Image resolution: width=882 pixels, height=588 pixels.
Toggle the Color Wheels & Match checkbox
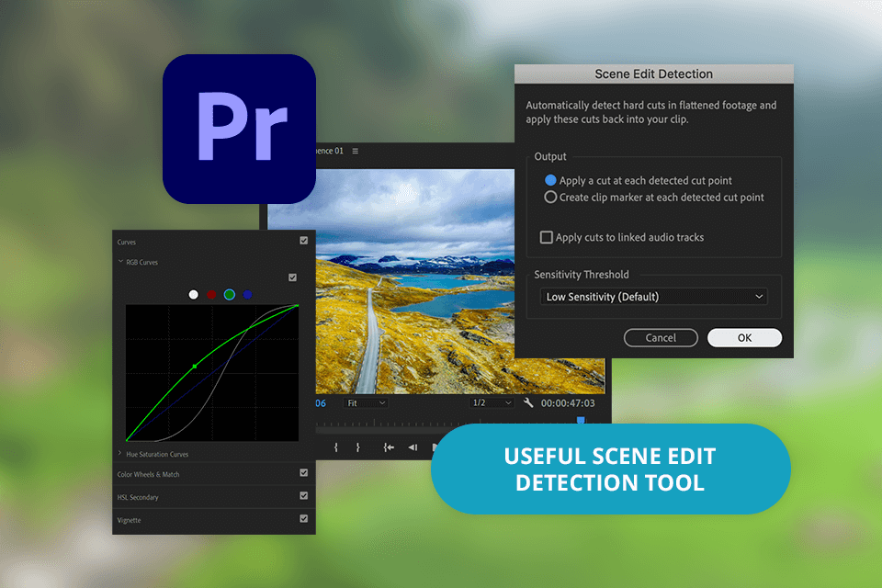(x=304, y=472)
